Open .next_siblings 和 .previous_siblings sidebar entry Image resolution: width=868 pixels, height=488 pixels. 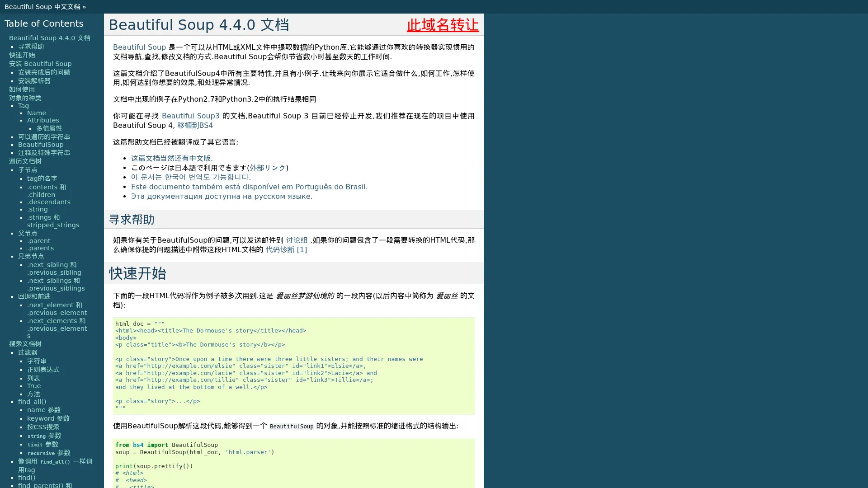56,284
